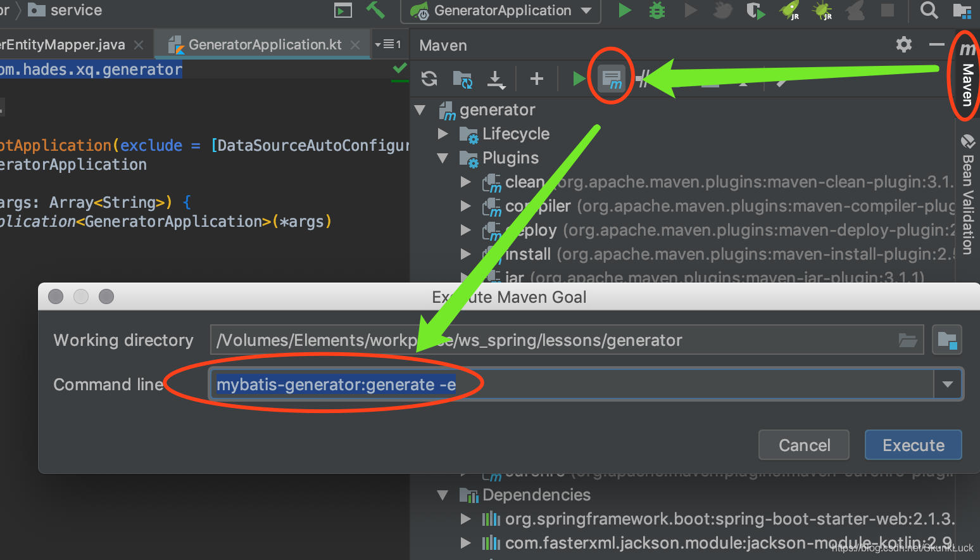Click '(*args)' in the editor code

[x=301, y=222]
